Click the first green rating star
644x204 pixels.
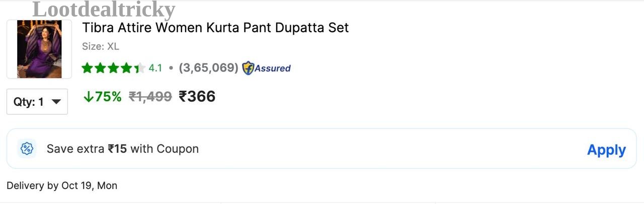tap(88, 68)
